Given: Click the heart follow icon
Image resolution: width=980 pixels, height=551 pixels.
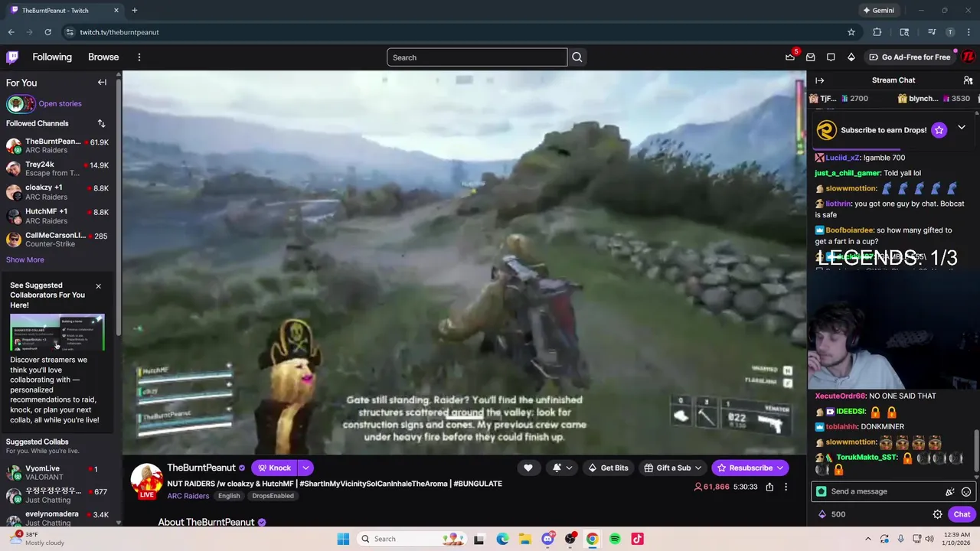Looking at the screenshot, I should (x=528, y=468).
